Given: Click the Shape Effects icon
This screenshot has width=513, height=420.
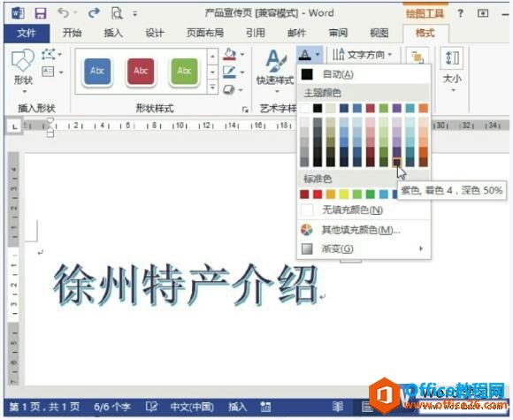Looking at the screenshot, I should coord(229,89).
